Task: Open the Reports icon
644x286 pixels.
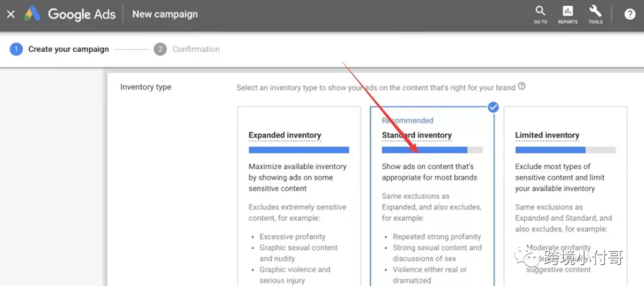Action: 568,14
